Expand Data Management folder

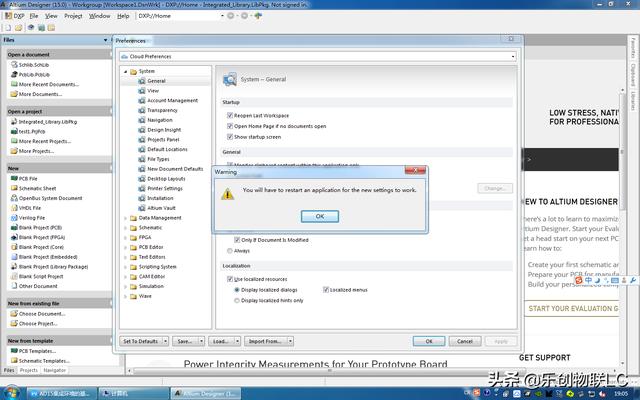tap(126, 218)
